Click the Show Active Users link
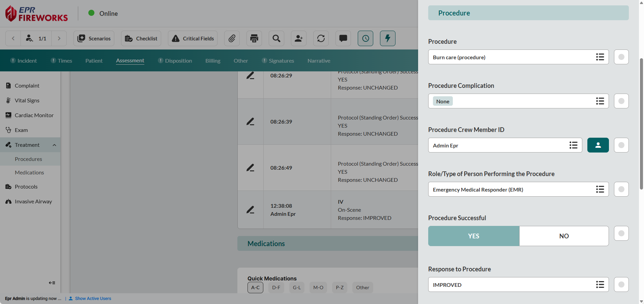Image resolution: width=644 pixels, height=304 pixels. pyautogui.click(x=93, y=298)
